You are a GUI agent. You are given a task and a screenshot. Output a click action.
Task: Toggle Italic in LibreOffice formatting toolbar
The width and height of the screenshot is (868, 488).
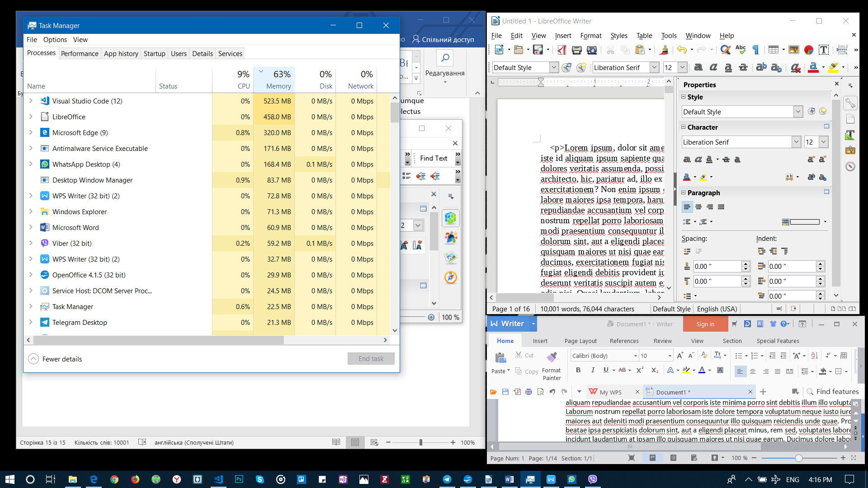click(713, 68)
